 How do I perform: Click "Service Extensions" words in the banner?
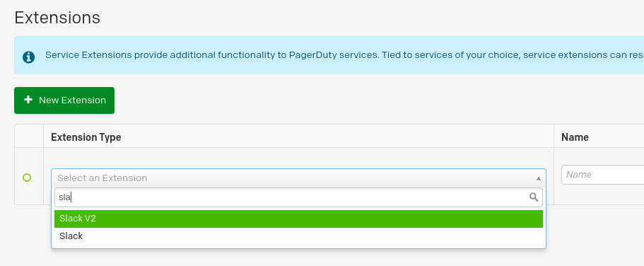[88, 54]
